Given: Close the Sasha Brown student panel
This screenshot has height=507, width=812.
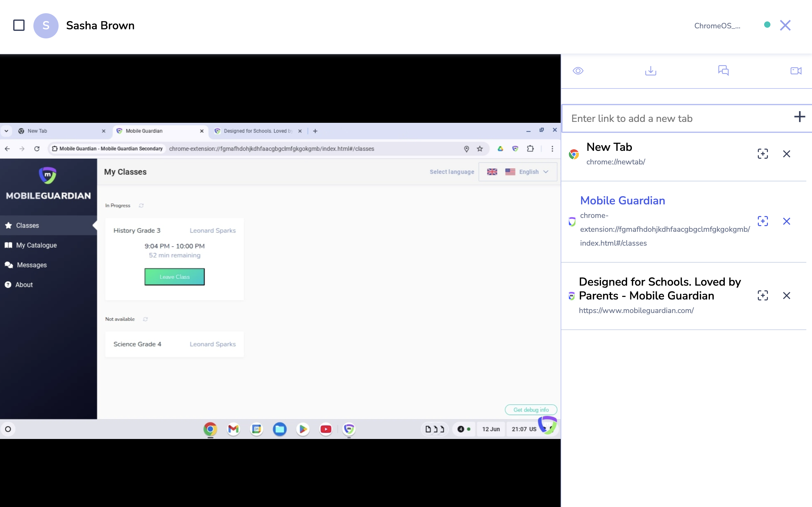Looking at the screenshot, I should point(785,26).
